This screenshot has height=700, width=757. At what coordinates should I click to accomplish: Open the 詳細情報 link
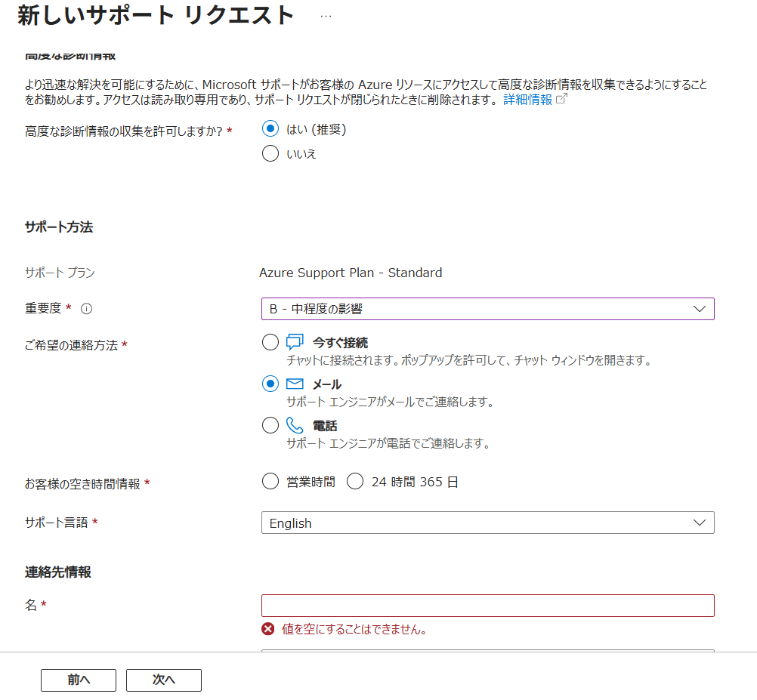(527, 100)
